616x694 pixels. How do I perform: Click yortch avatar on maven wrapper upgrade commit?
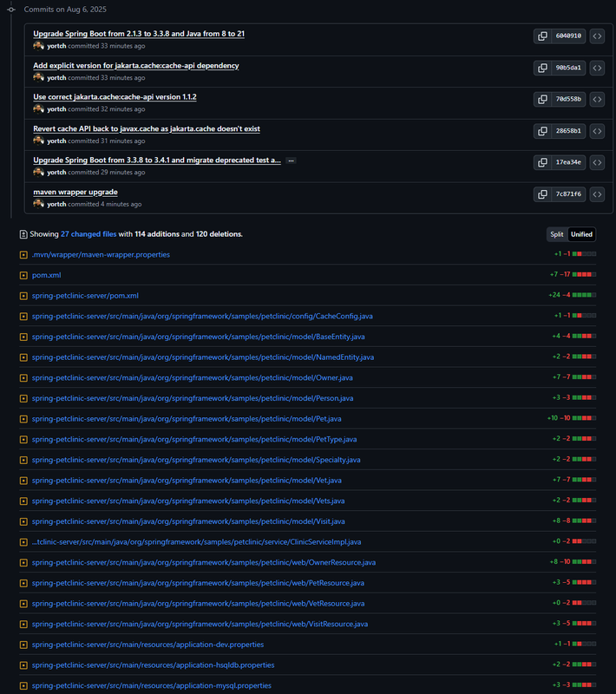(38, 204)
